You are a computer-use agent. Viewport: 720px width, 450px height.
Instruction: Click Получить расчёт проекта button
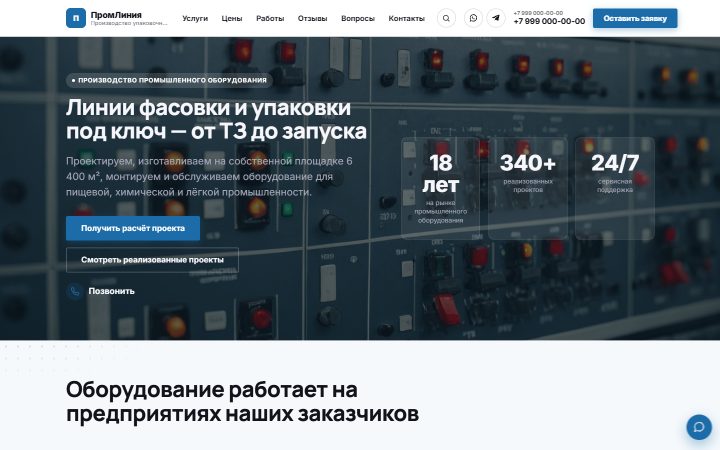[133, 228]
